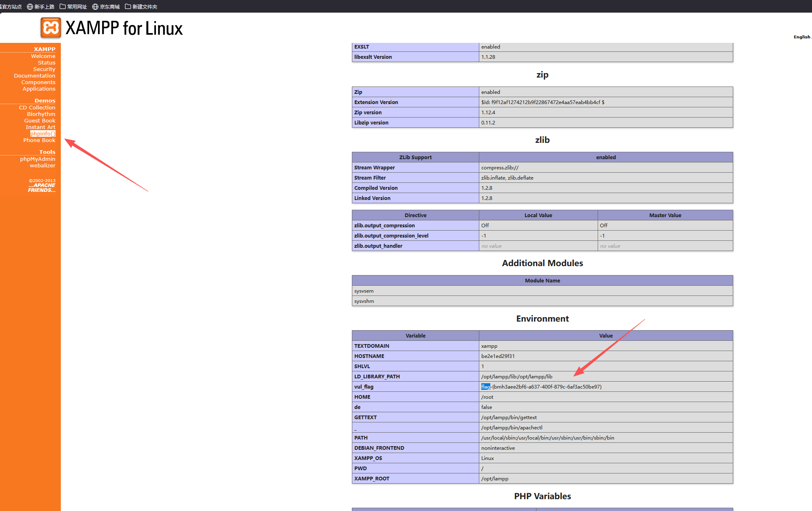Click the Zip Extension Version $Id value

pyautogui.click(x=543, y=102)
